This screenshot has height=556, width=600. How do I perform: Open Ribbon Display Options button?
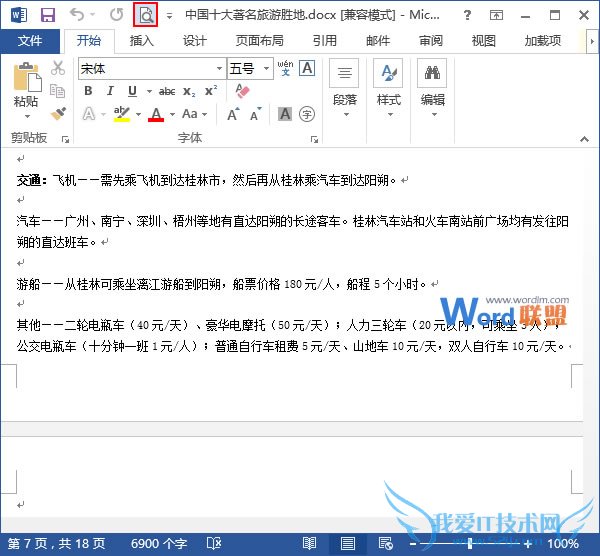496,15
